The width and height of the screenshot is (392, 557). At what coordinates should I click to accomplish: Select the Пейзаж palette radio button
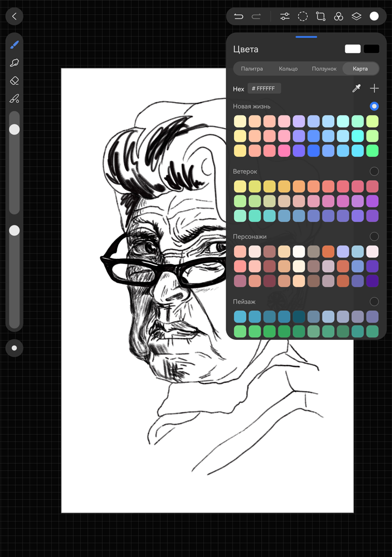[x=374, y=301]
